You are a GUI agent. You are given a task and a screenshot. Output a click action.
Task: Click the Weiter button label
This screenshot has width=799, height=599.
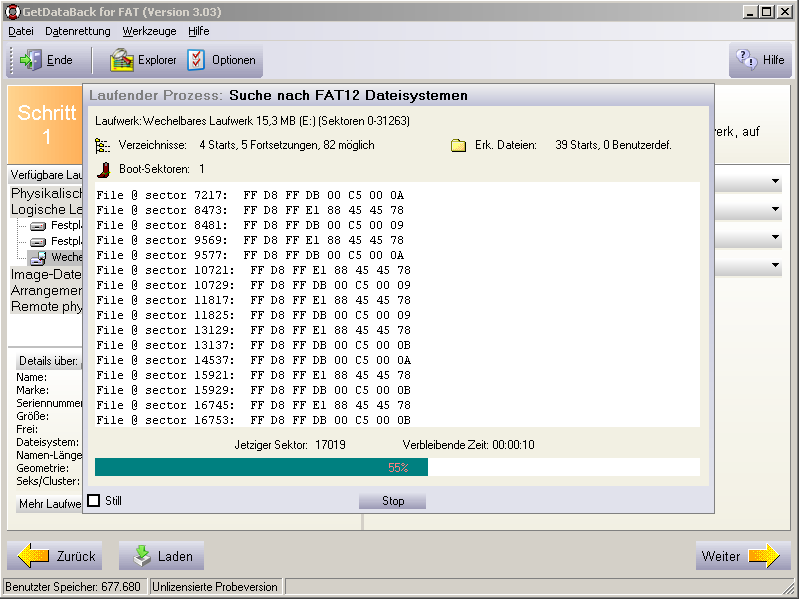(721, 556)
